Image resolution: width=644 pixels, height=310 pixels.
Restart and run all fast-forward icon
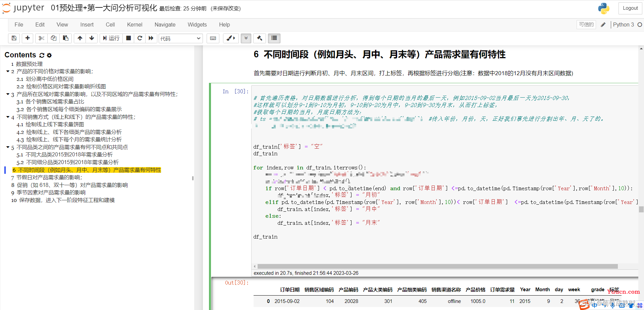(x=151, y=38)
